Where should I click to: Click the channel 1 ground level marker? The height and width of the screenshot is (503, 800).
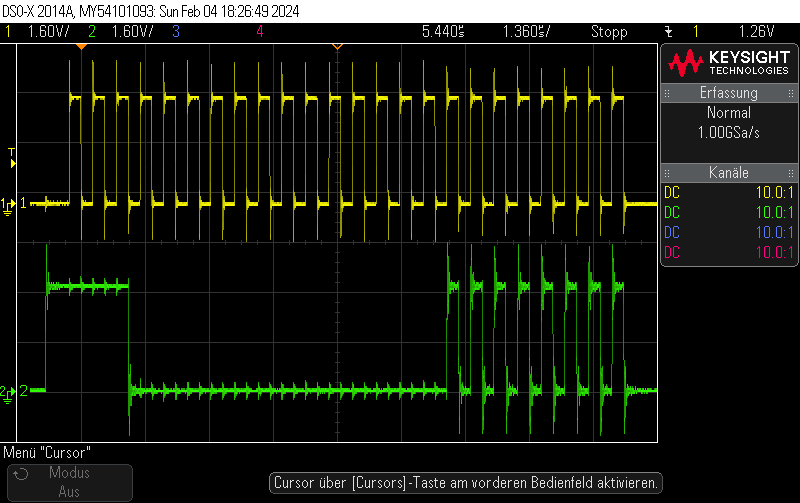tap(8, 206)
